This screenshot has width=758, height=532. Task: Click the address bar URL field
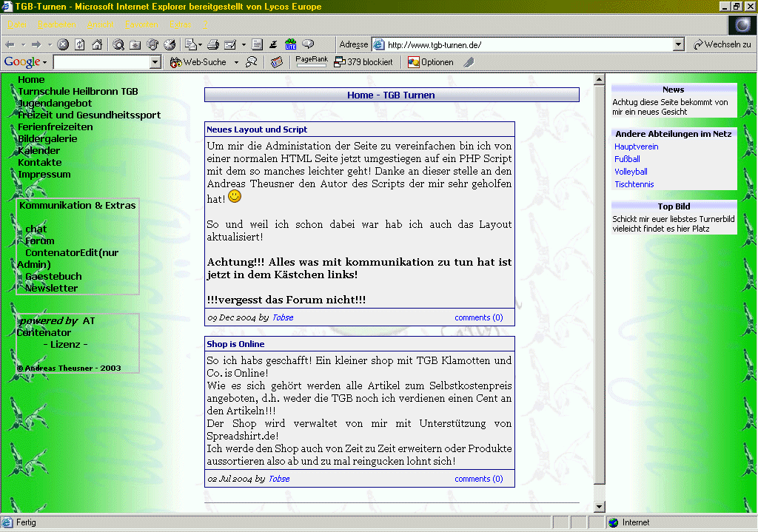coord(529,44)
